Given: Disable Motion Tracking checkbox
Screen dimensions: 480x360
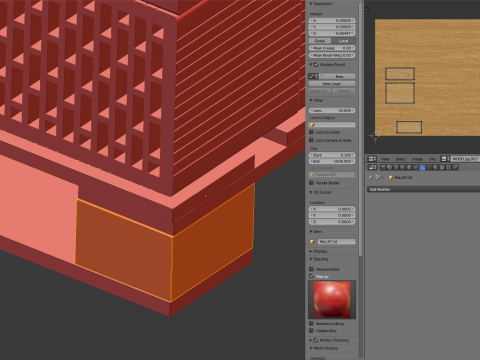Looking at the screenshot, I should point(316,340).
